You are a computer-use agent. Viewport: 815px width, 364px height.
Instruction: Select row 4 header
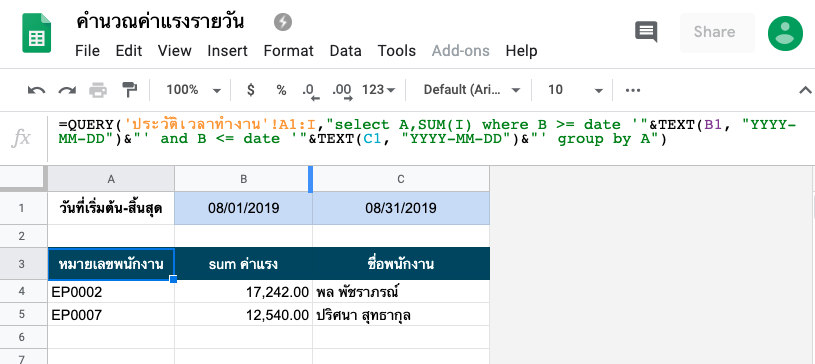tap(22, 292)
